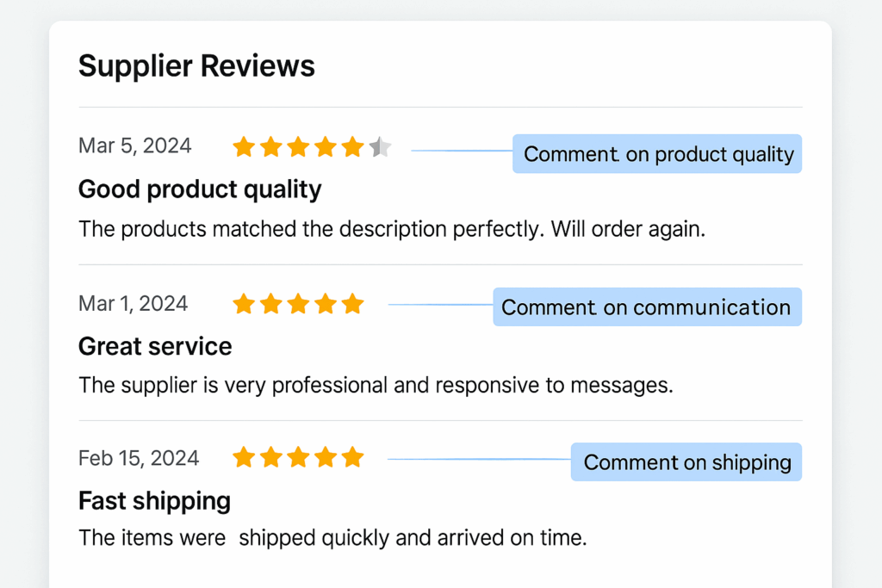
Task: Click the connector line beside Comment on shipping
Action: [478, 461]
